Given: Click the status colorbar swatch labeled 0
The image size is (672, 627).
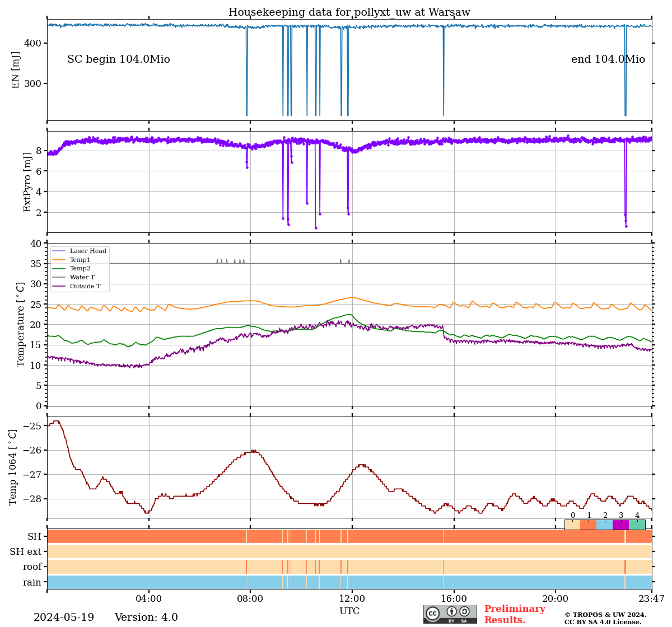Looking at the screenshot, I should (x=572, y=525).
